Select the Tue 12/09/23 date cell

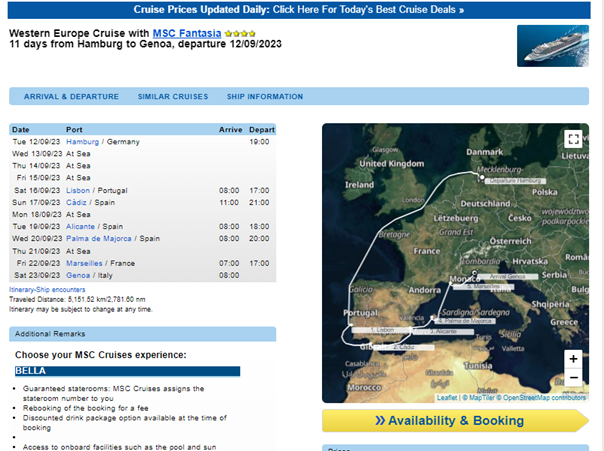(36, 142)
